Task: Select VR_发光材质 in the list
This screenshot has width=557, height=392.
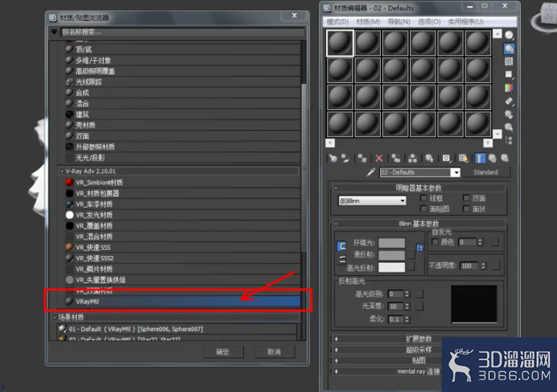Action: [x=182, y=215]
